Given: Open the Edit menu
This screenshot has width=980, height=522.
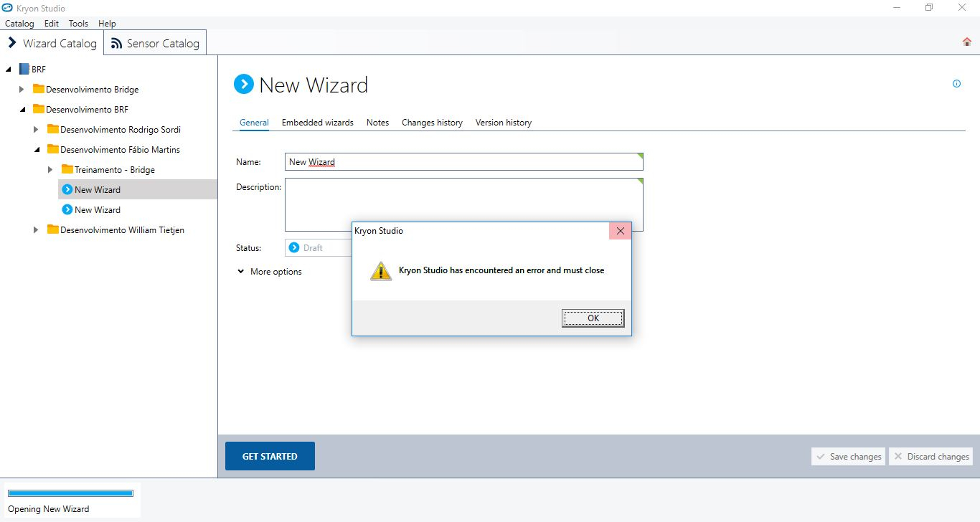Looking at the screenshot, I should (52, 24).
